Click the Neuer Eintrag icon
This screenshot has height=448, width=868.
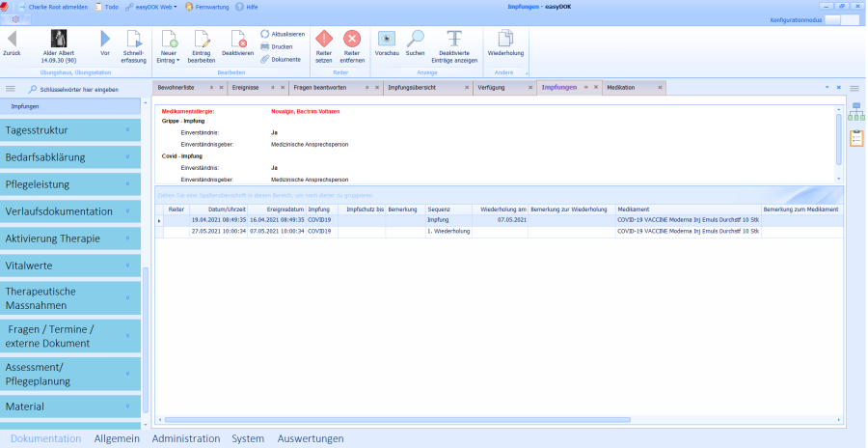168,40
